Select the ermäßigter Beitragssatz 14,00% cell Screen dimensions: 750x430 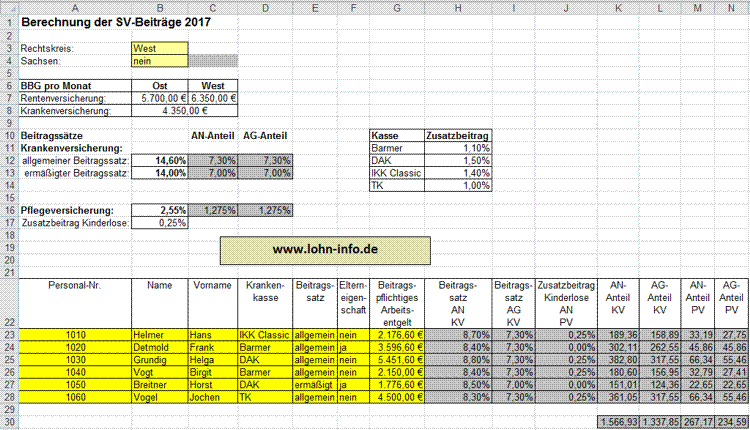pyautogui.click(x=160, y=173)
